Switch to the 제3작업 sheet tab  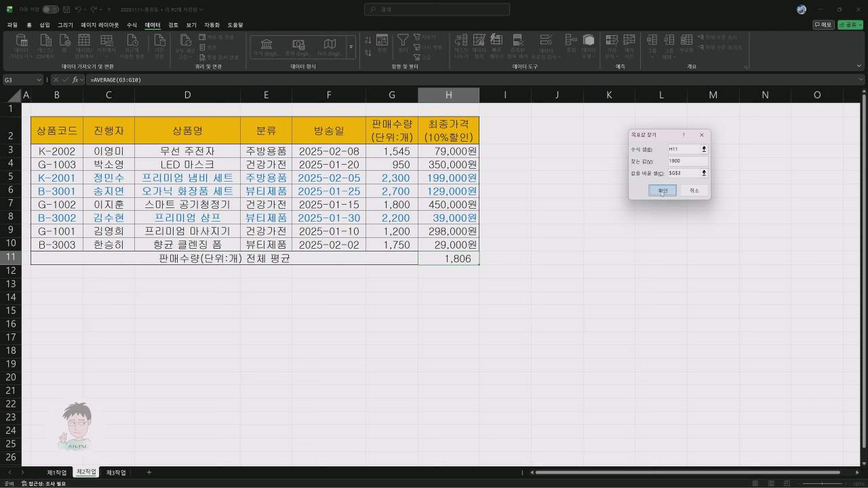tap(116, 472)
